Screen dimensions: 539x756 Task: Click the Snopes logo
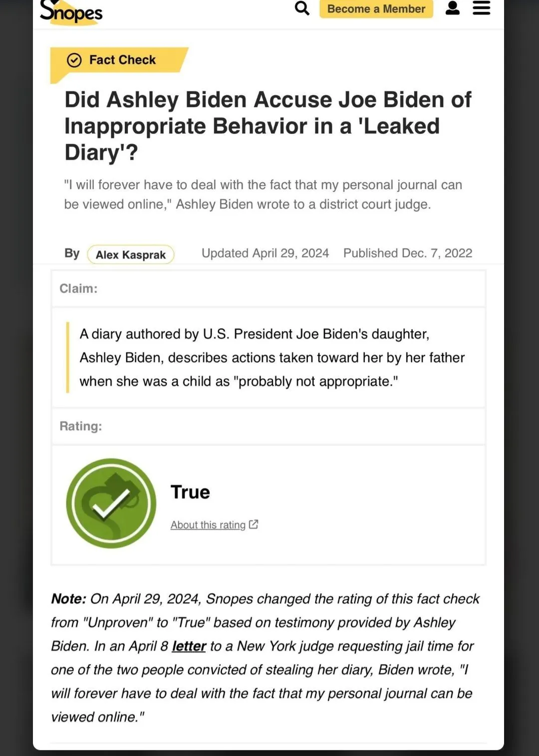pos(70,12)
